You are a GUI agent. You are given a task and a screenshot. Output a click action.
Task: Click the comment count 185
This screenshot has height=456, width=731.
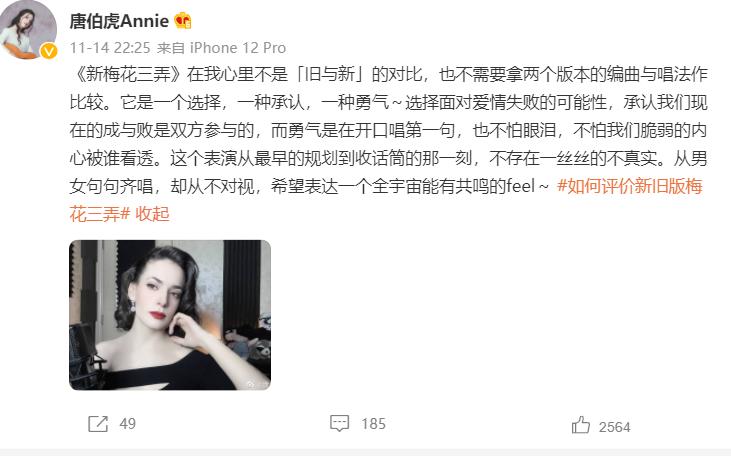[x=373, y=424]
